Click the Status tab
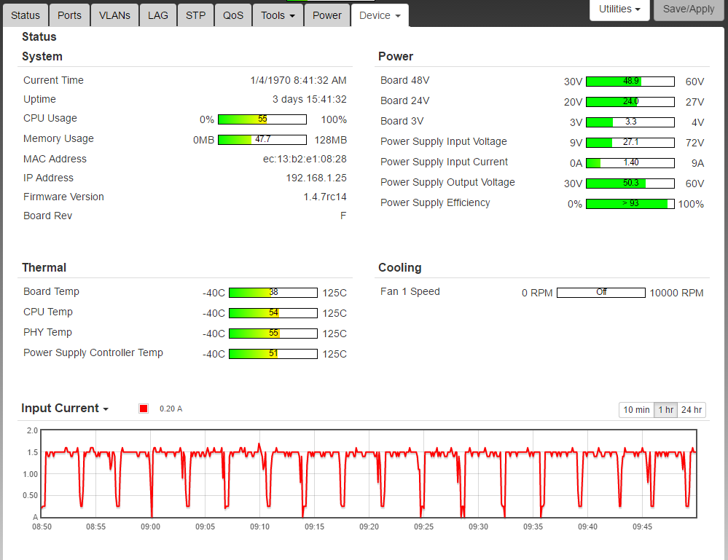This screenshot has height=560, width=728. tap(26, 15)
